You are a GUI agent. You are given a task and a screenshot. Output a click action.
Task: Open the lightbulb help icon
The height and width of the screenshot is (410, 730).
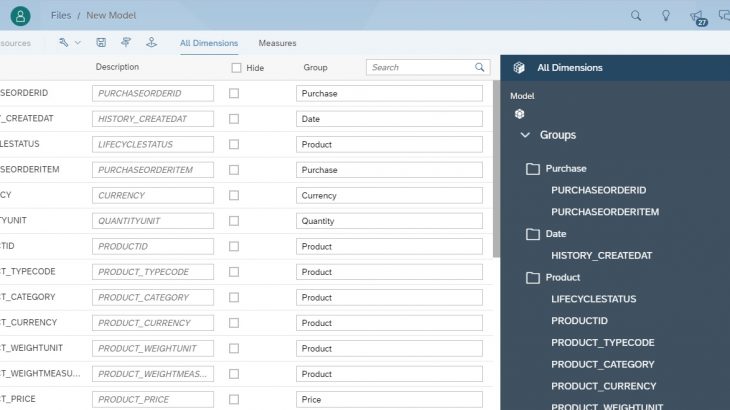click(666, 16)
